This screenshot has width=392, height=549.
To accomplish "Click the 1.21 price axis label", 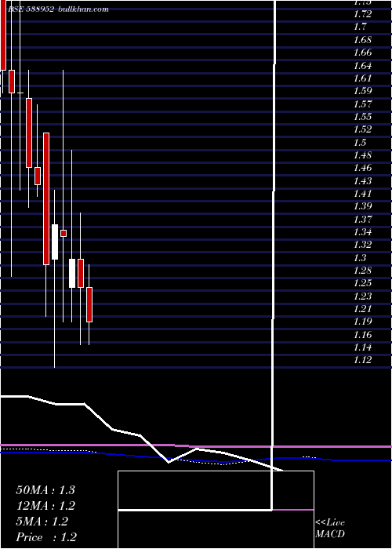I will (362, 309).
